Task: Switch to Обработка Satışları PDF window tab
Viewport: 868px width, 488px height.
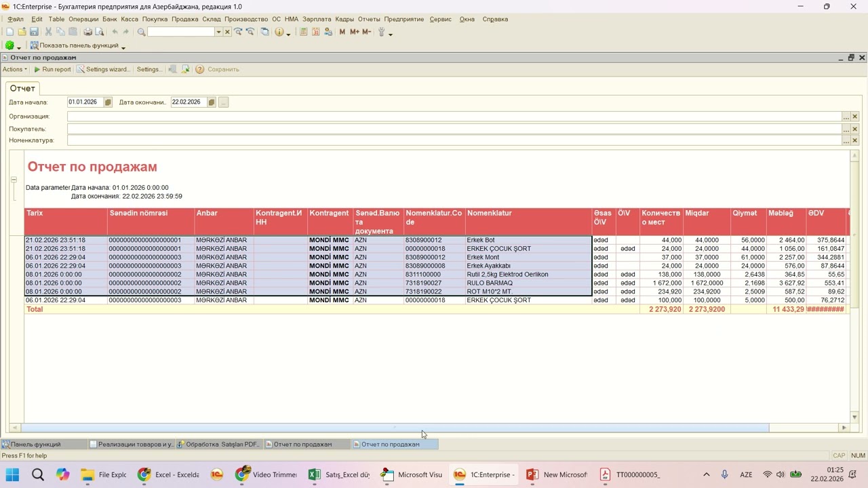Action: [x=219, y=445]
